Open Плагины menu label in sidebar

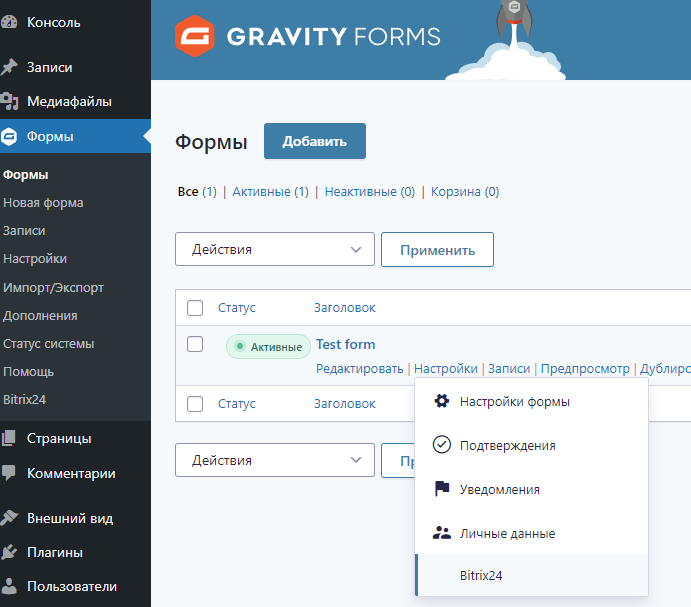[x=55, y=552]
